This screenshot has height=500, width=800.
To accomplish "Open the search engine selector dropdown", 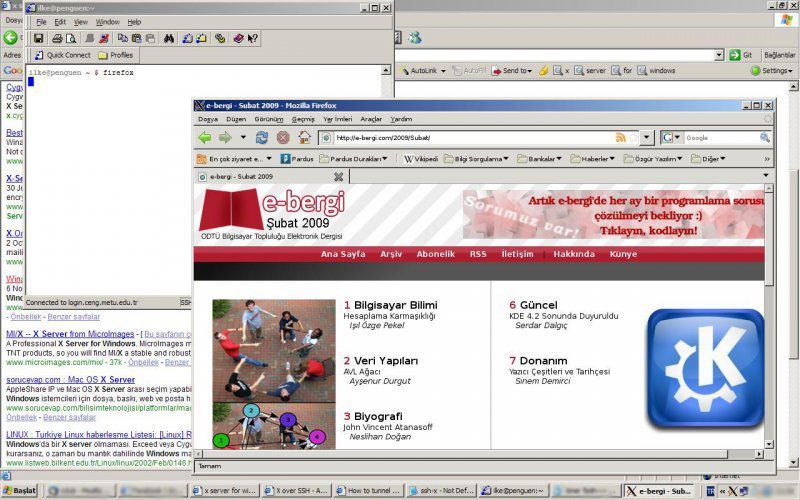I will click(672, 137).
